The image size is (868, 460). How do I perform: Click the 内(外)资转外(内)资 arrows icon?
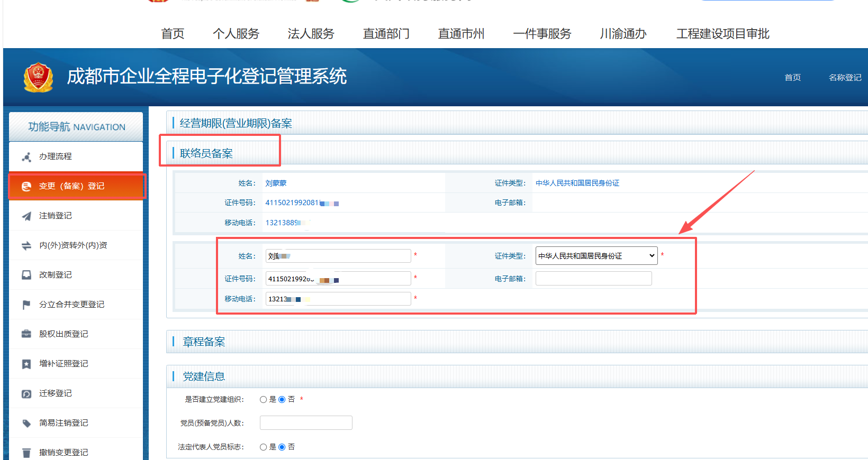click(x=26, y=246)
